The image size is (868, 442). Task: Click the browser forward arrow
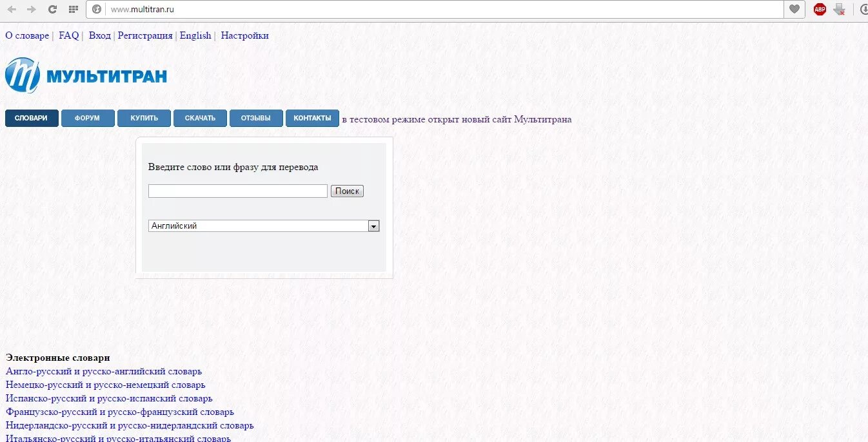pos(32,10)
